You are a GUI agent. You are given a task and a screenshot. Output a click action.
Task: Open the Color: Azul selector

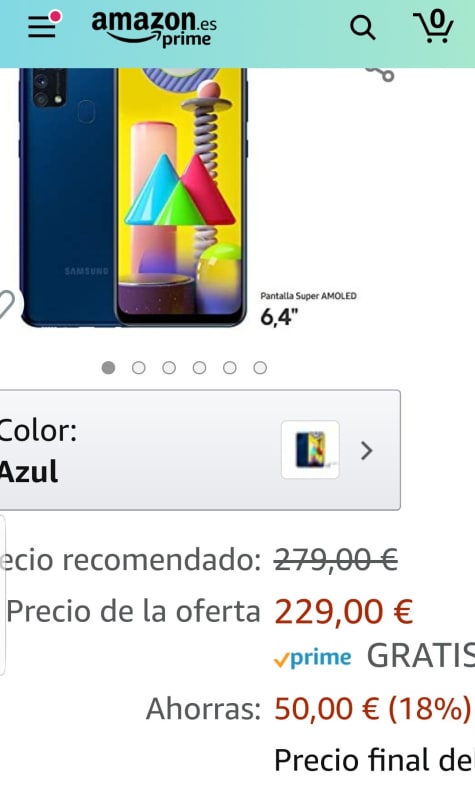[200, 450]
